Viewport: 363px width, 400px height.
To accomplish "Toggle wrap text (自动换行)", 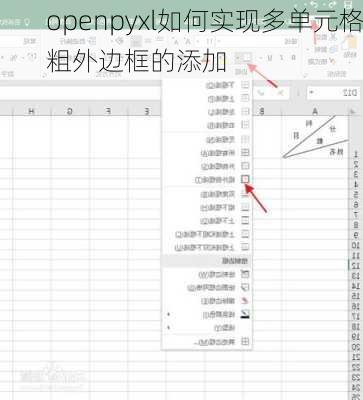I will [x=78, y=41].
